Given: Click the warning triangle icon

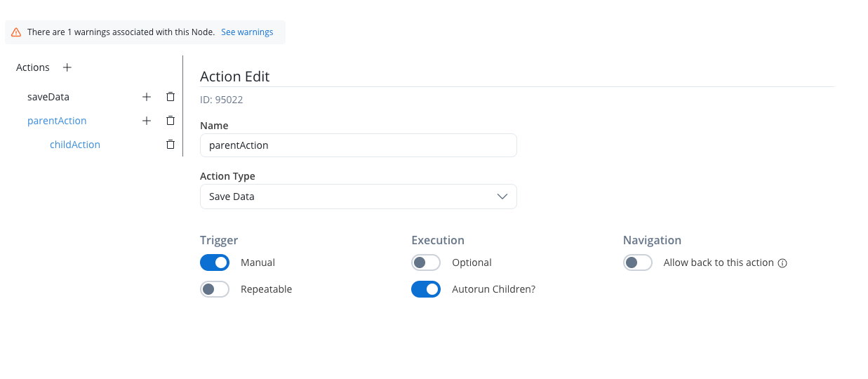Looking at the screenshot, I should [16, 32].
